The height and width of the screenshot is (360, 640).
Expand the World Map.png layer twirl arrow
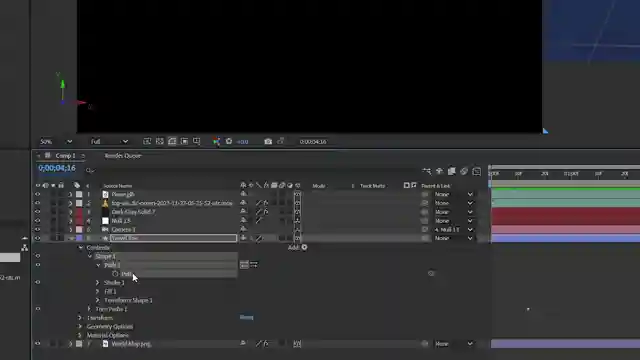click(70, 344)
